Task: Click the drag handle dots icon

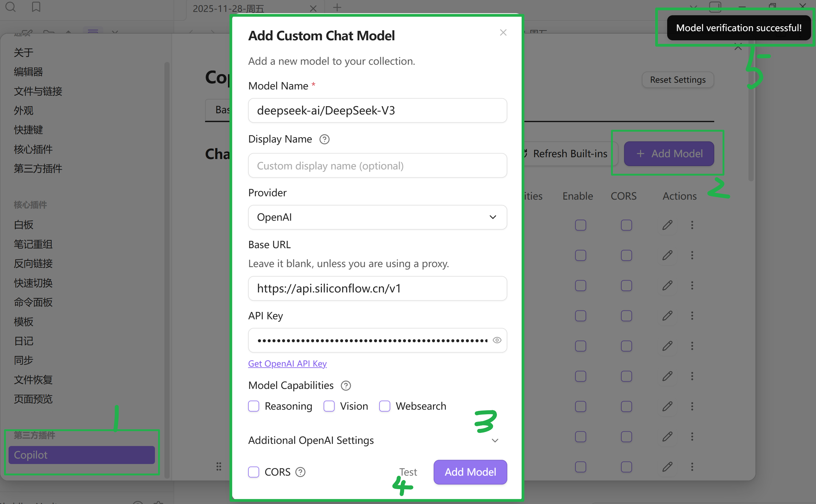Action: 219,466
